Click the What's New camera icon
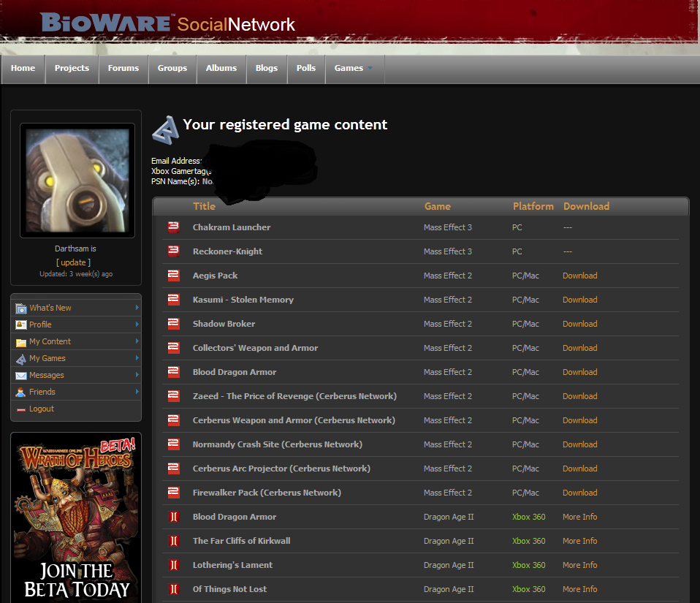This screenshot has width=700, height=603. pos(21,308)
